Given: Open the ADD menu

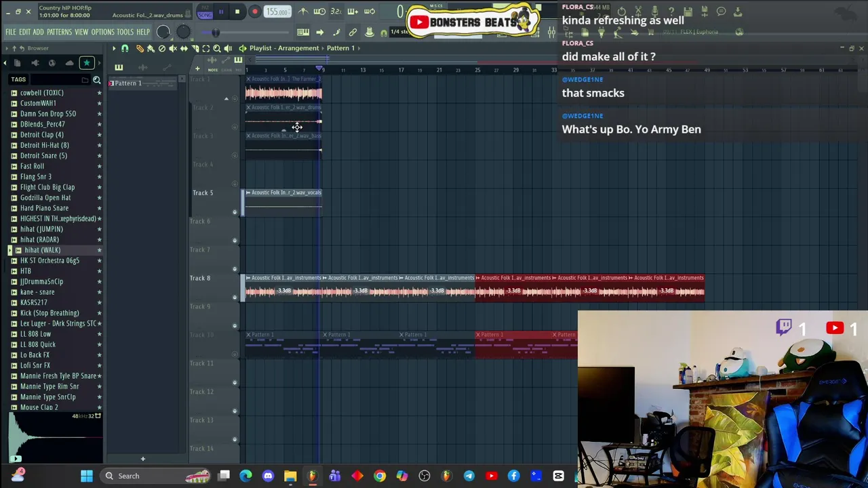Looking at the screenshot, I should (x=38, y=32).
